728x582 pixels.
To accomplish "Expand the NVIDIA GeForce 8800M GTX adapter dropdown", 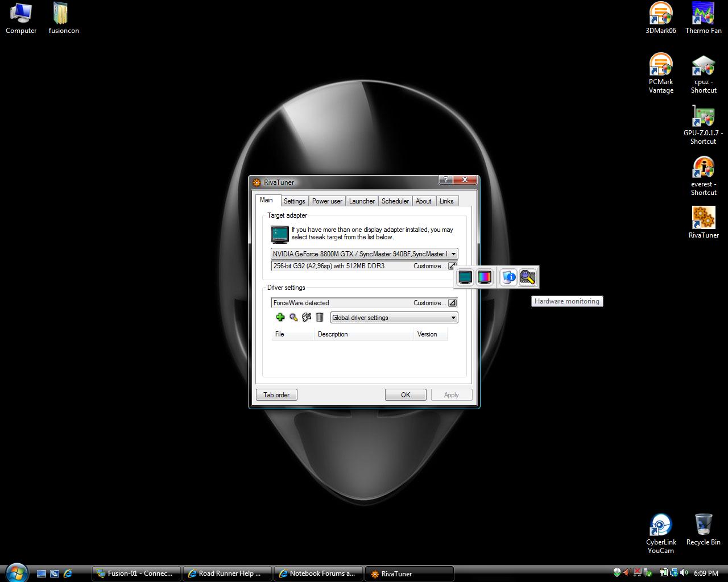I will pyautogui.click(x=453, y=254).
